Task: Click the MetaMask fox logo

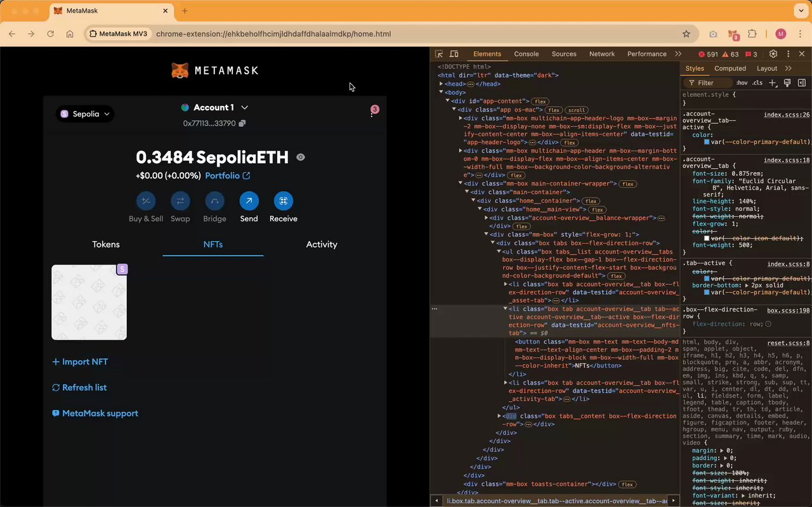Action: point(180,70)
